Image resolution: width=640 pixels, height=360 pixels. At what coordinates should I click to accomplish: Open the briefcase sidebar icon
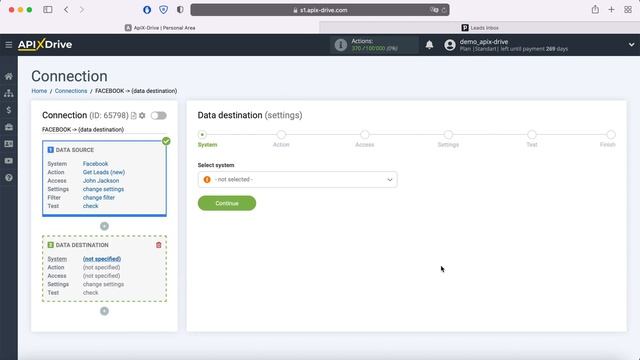[x=9, y=127]
